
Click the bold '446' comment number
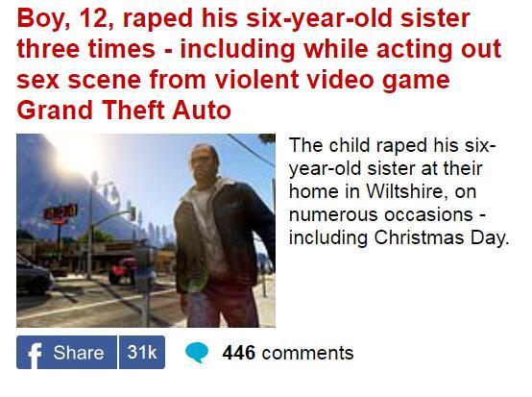click(x=238, y=353)
